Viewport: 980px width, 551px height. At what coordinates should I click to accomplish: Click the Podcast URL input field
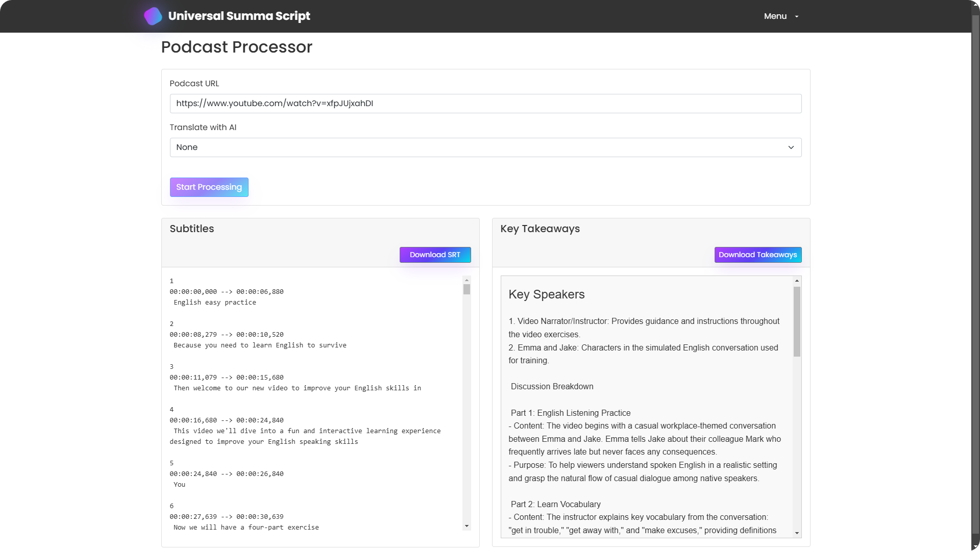click(x=485, y=104)
